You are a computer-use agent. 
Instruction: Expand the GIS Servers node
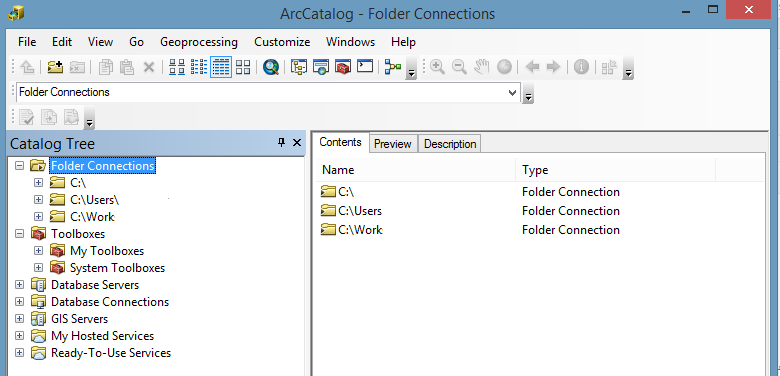19,319
